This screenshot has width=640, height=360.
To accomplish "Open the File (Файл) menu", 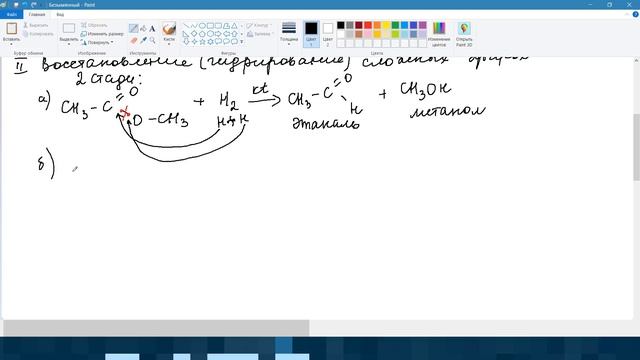I will point(11,14).
